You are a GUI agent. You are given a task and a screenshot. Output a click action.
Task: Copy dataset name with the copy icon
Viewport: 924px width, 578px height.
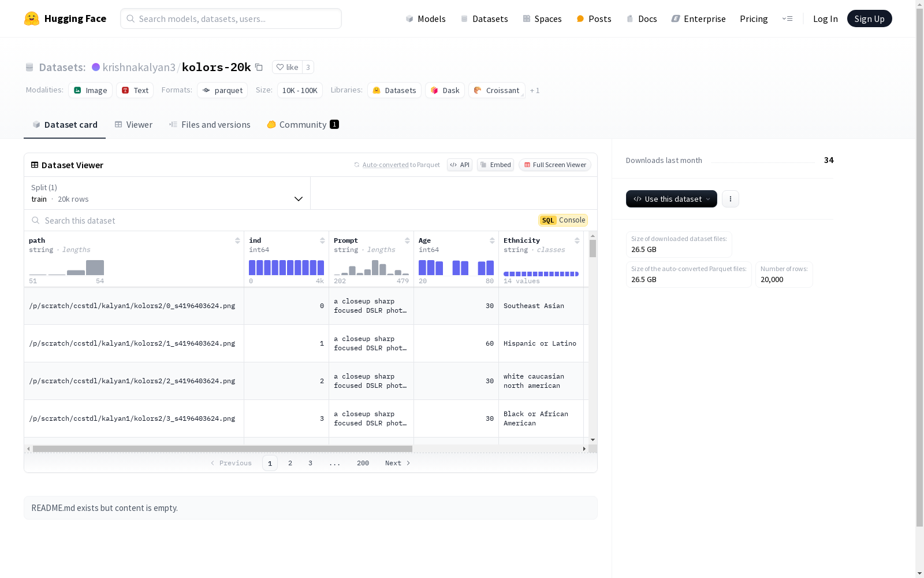click(x=259, y=67)
